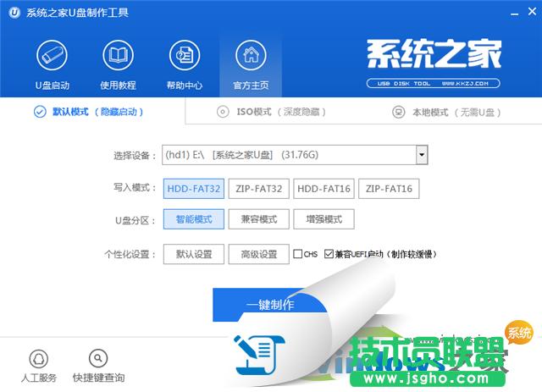The height and width of the screenshot is (392, 542).
Task: Expand the 选择设备 dropdown arrow
Action: pyautogui.click(x=421, y=155)
